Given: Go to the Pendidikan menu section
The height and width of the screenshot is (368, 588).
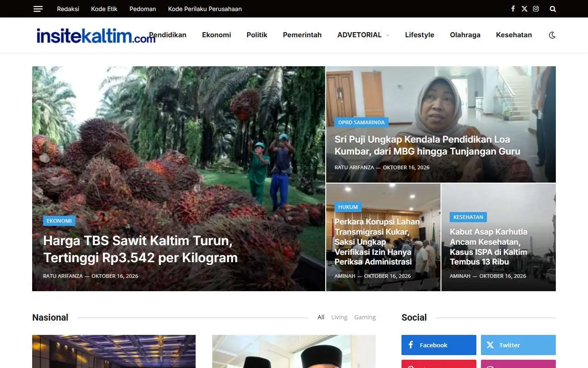Looking at the screenshot, I should [x=168, y=35].
